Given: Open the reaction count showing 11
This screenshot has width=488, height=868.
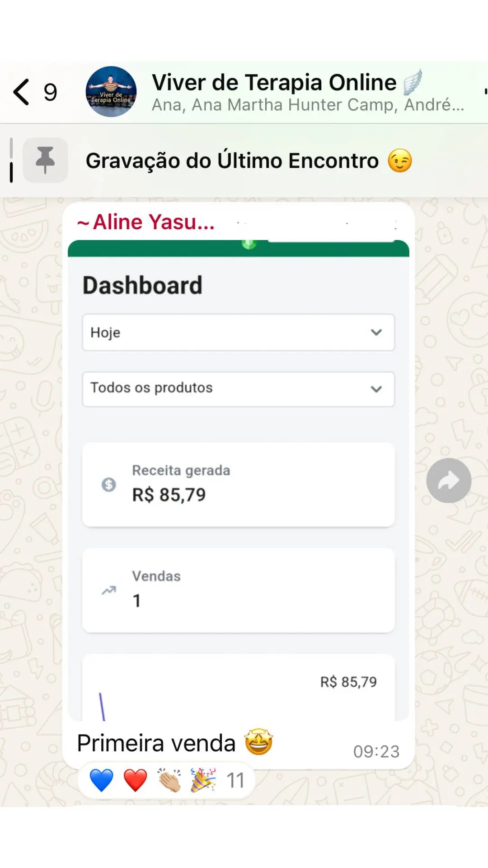Looking at the screenshot, I should (x=235, y=780).
